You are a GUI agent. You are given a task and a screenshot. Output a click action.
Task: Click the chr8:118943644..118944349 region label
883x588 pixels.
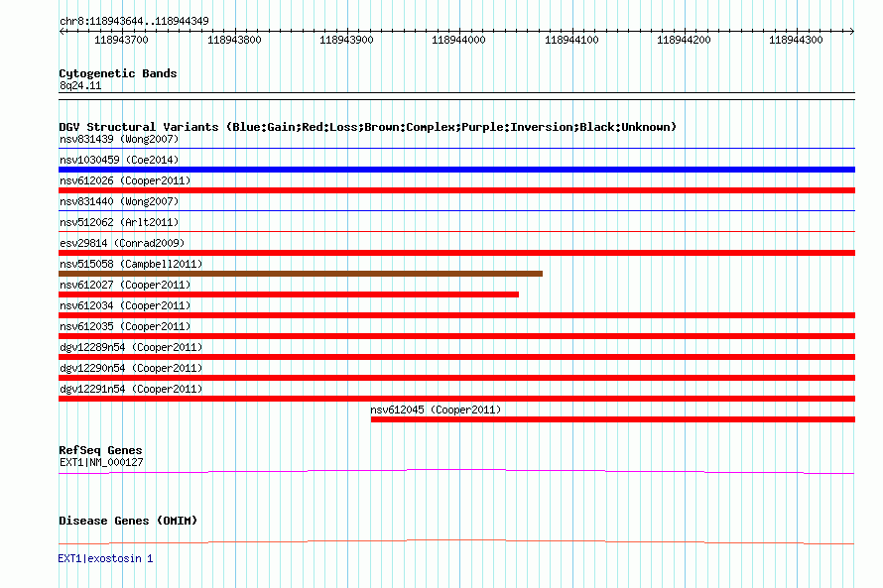134,21
